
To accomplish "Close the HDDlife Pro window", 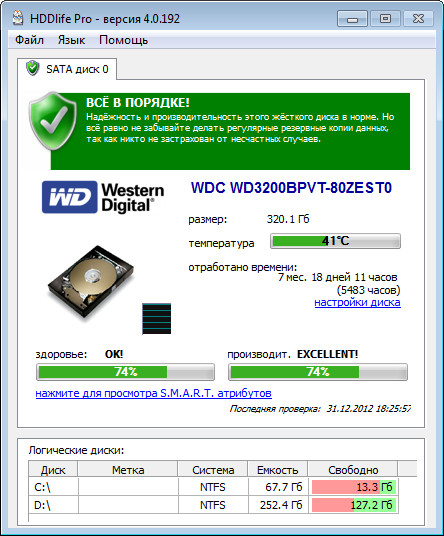I will tap(418, 18).
